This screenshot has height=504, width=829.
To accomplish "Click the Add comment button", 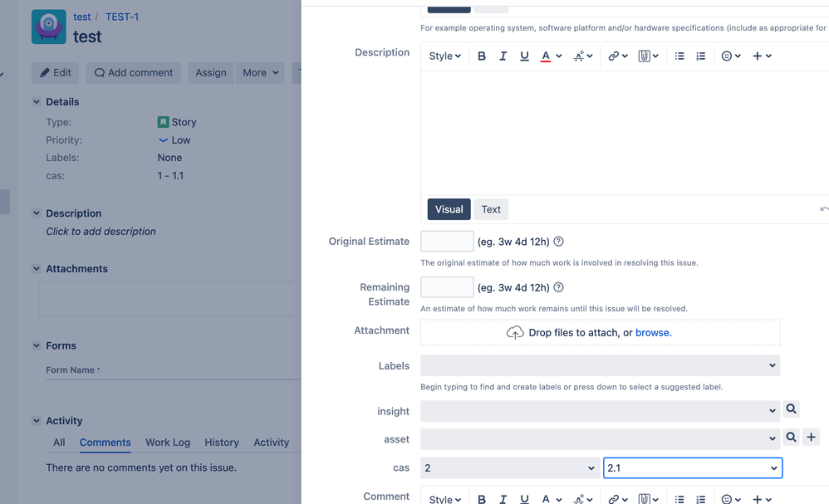I will (x=133, y=73).
